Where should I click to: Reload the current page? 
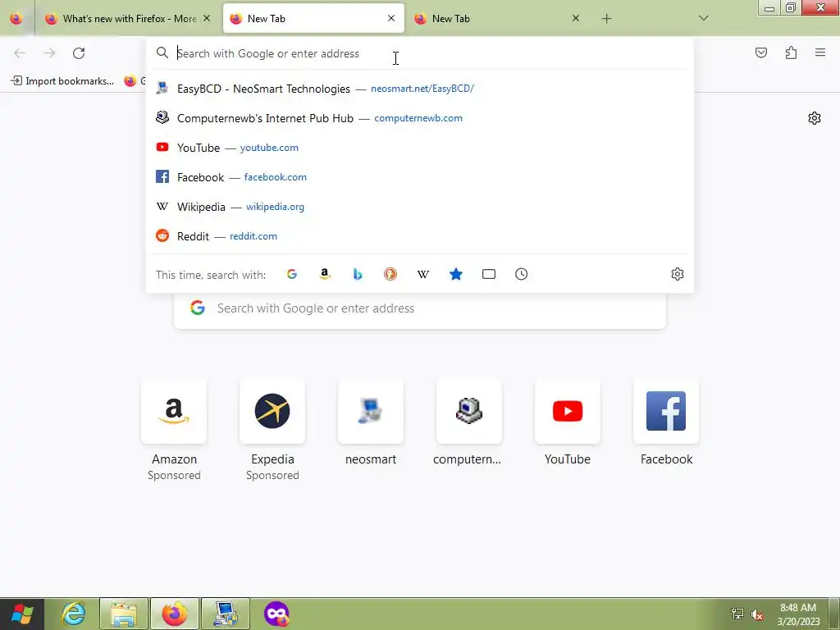(x=79, y=53)
